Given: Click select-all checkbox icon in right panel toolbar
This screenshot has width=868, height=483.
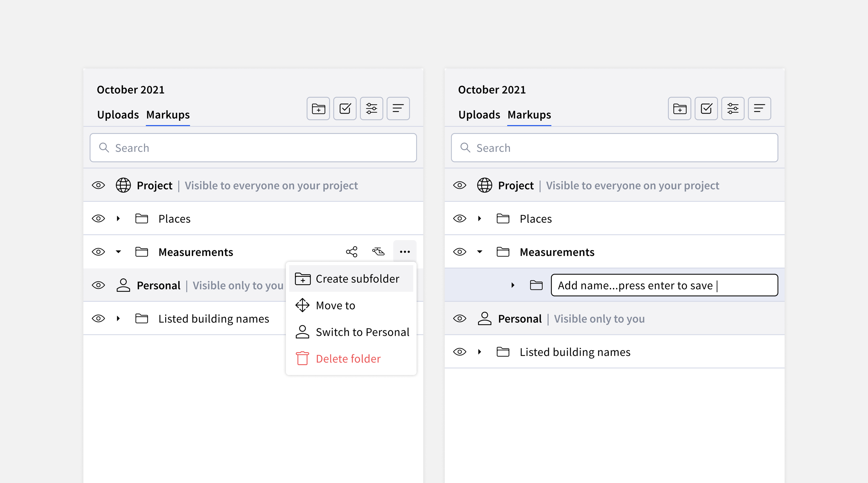Looking at the screenshot, I should coord(706,108).
